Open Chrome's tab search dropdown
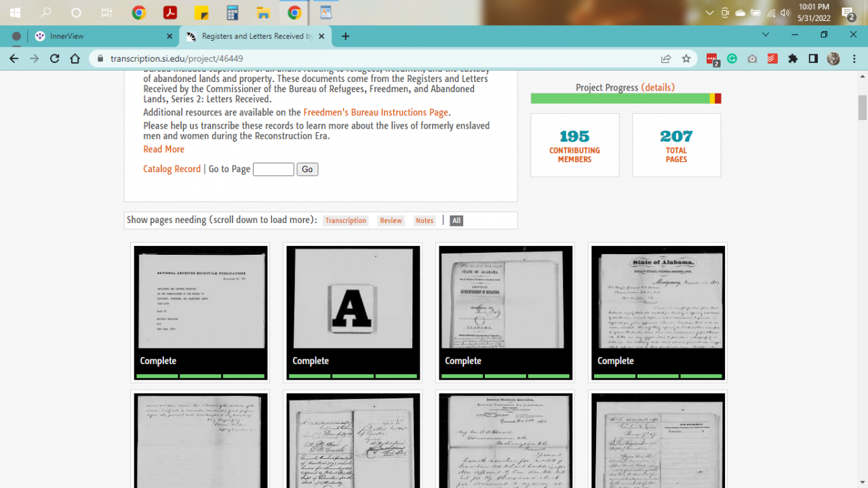This screenshot has height=488, width=868. point(766,35)
